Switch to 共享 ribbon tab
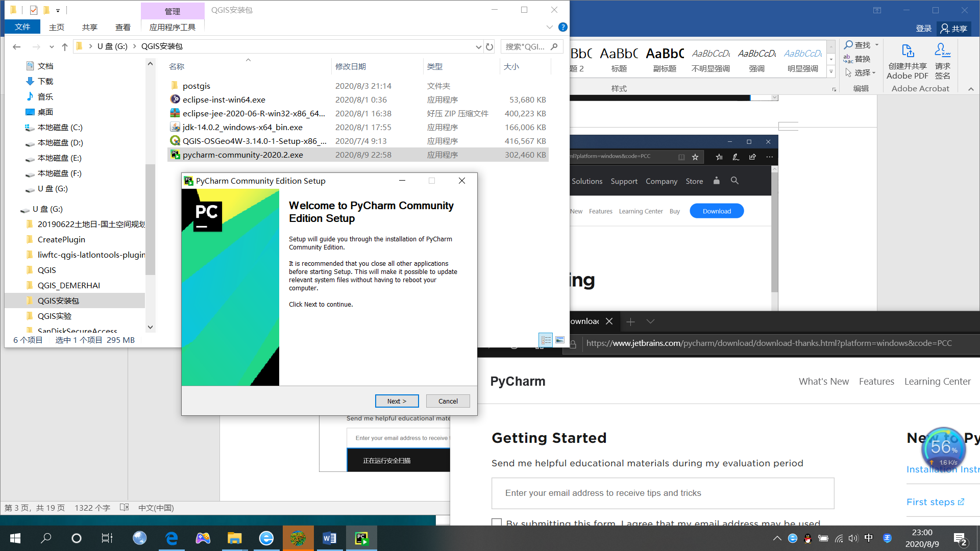Screen dimensions: 980x551 pos(90,27)
